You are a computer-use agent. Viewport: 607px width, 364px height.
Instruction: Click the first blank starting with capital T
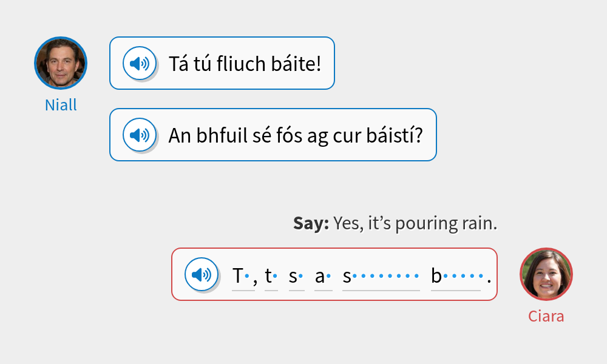(243, 277)
